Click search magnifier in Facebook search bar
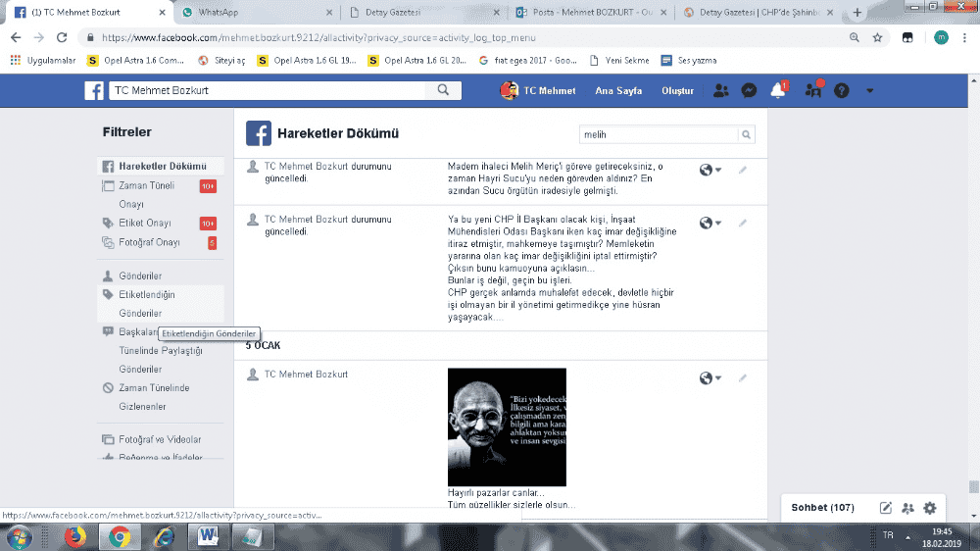Viewport: 980px width, 551px height. [x=443, y=90]
